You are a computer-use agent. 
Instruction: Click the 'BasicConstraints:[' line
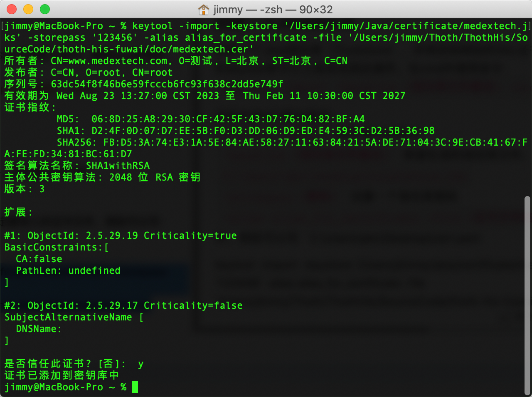tap(57, 247)
